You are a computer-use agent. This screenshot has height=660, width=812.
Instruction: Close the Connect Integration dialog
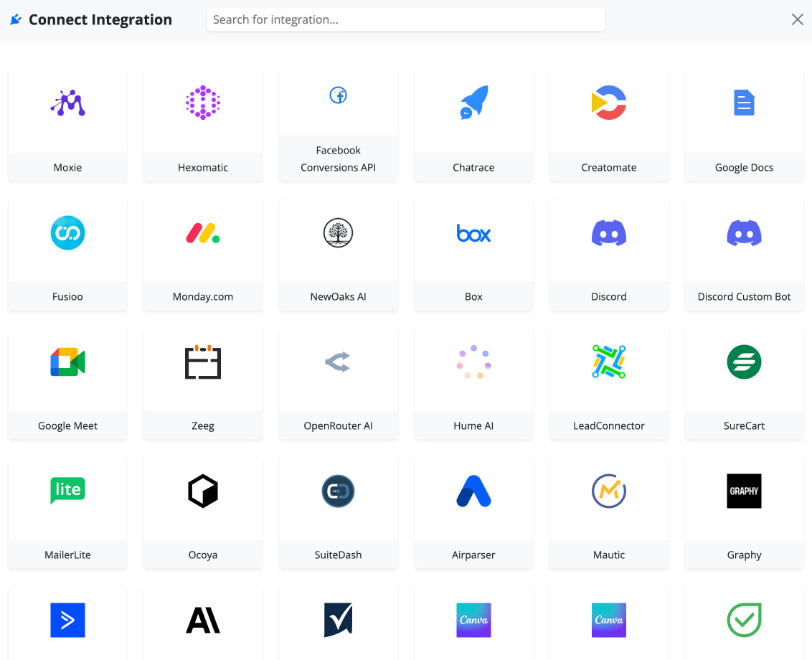pos(797,20)
